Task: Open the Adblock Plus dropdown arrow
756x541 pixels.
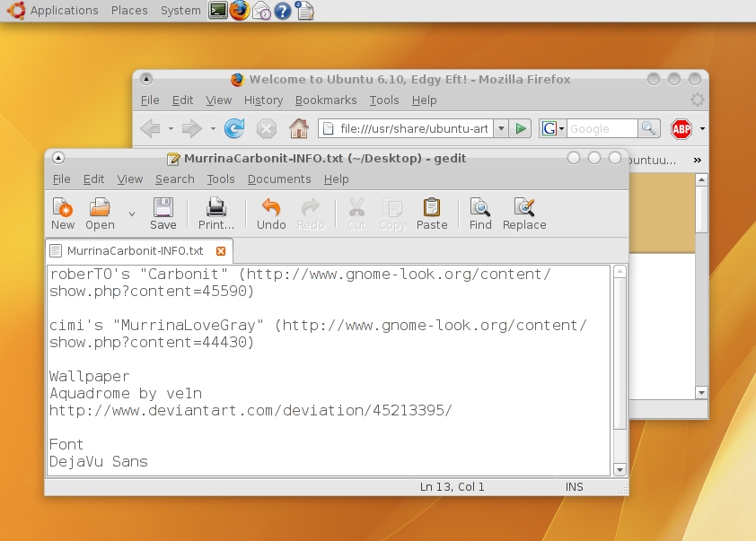Action: tap(702, 129)
